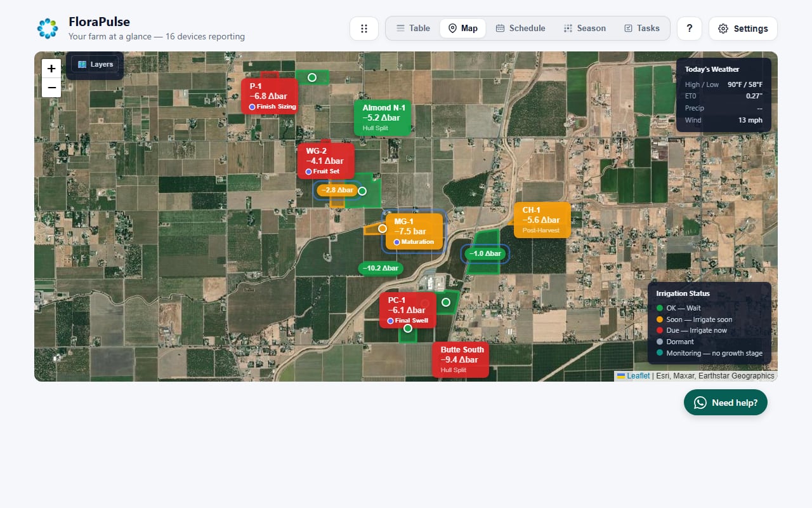Open help with the question mark button
Image resolution: width=812 pixels, height=508 pixels.
tap(690, 29)
